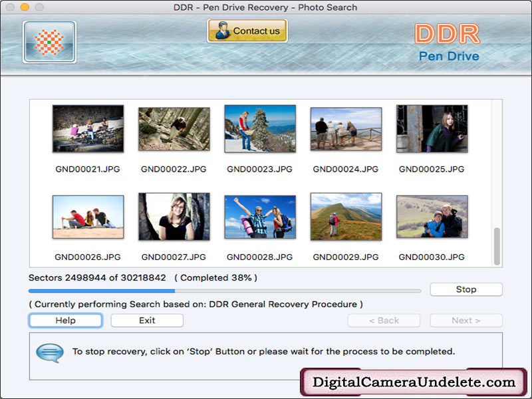The width and height of the screenshot is (532, 399).
Task: Click the Stop button
Action: (x=466, y=289)
